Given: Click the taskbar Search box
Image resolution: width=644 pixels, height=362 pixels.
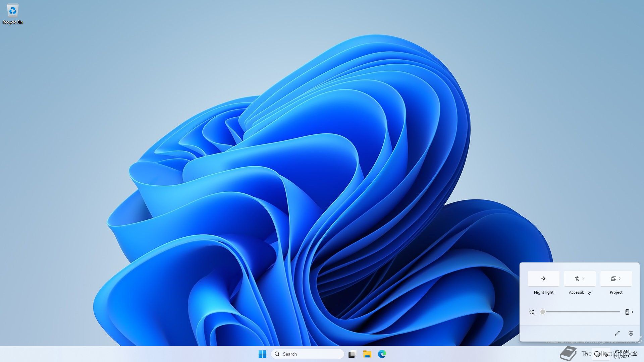Looking at the screenshot, I should [x=307, y=354].
